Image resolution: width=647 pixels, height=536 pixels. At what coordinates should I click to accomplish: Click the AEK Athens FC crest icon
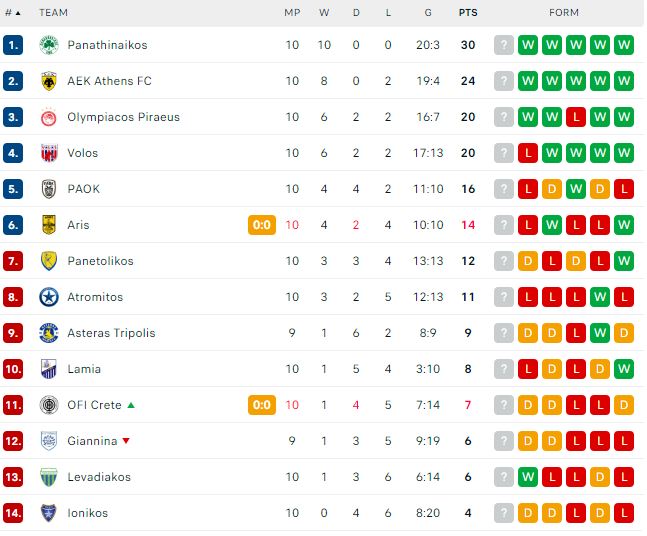(x=49, y=81)
